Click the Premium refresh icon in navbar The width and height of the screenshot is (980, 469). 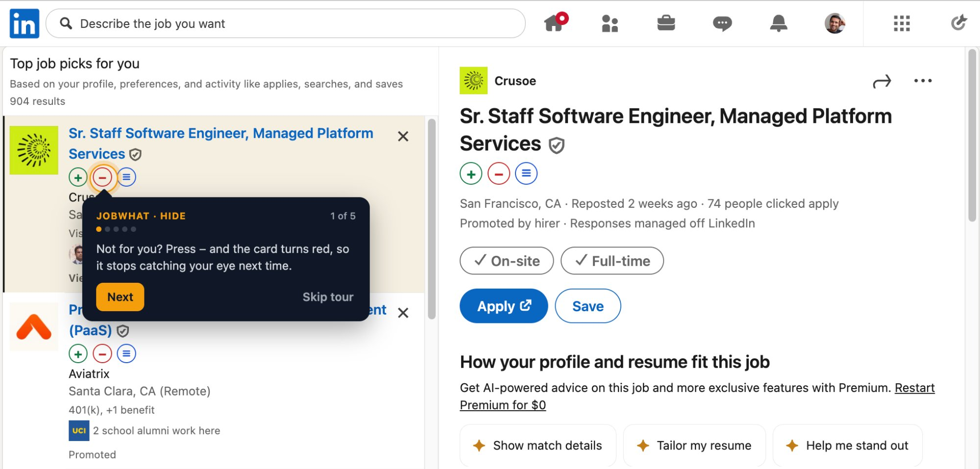click(x=958, y=23)
